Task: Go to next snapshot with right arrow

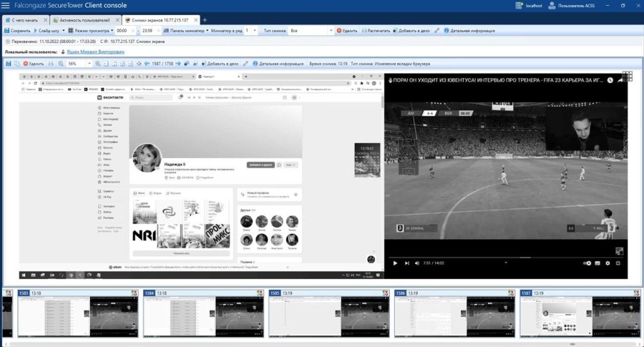Action: 178,64
